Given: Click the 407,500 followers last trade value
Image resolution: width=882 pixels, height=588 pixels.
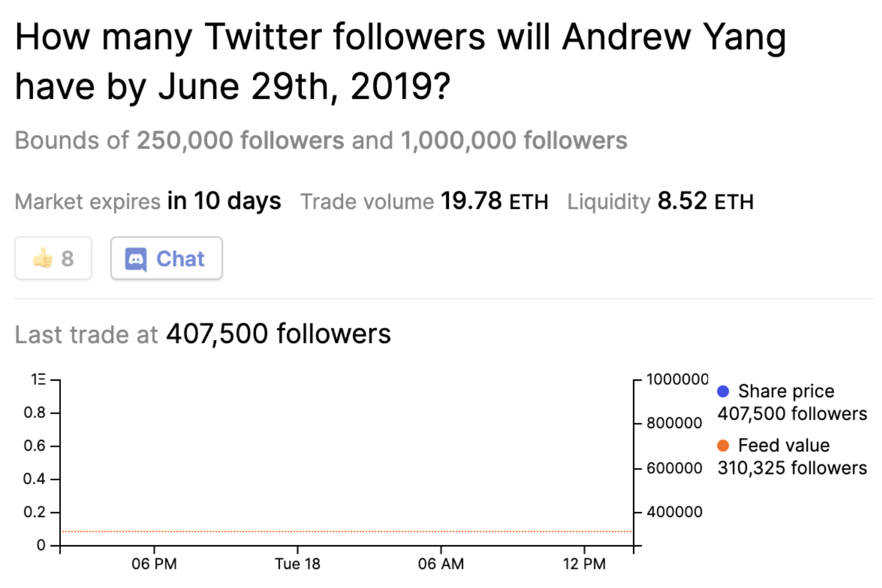Looking at the screenshot, I should pyautogui.click(x=278, y=334).
